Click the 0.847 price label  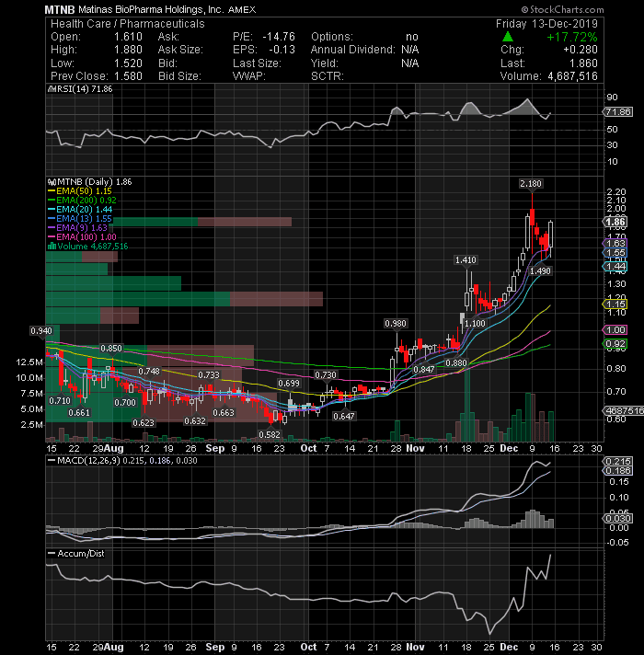(x=424, y=370)
